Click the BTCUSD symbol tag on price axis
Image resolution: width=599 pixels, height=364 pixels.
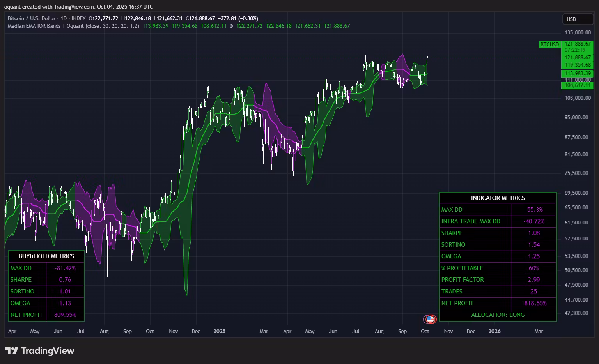click(x=549, y=44)
